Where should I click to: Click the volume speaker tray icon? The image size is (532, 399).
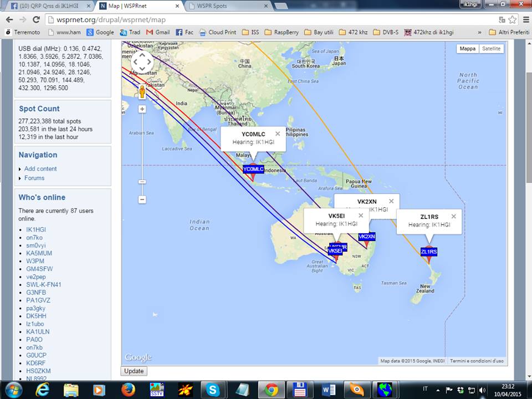click(482, 390)
